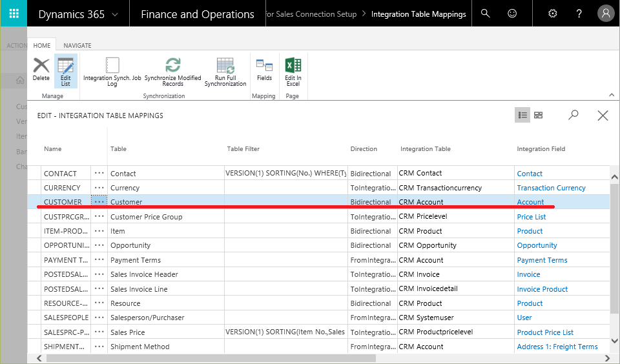Open the app launcher waffle icon

pyautogui.click(x=14, y=14)
